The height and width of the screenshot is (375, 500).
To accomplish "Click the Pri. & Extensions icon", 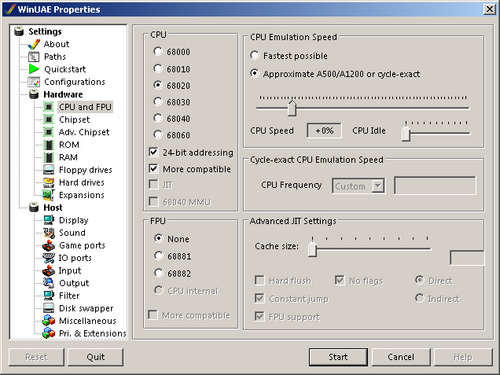I will (x=49, y=333).
